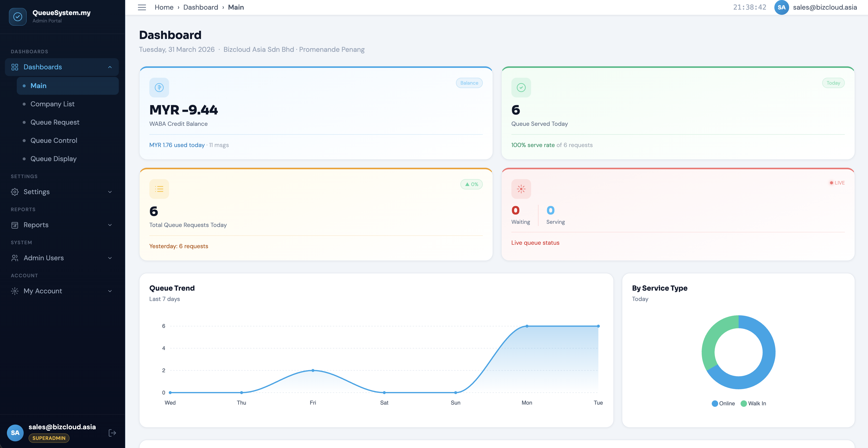
Task: Open Queue Request in sidebar
Action: pos(68,122)
